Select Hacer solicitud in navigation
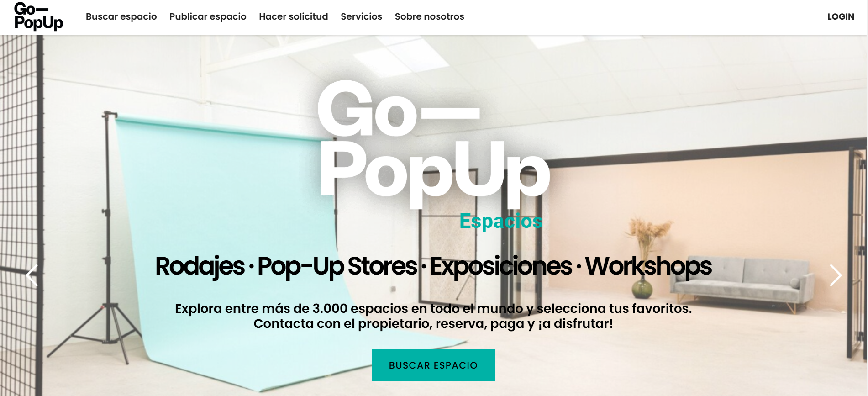 (293, 16)
